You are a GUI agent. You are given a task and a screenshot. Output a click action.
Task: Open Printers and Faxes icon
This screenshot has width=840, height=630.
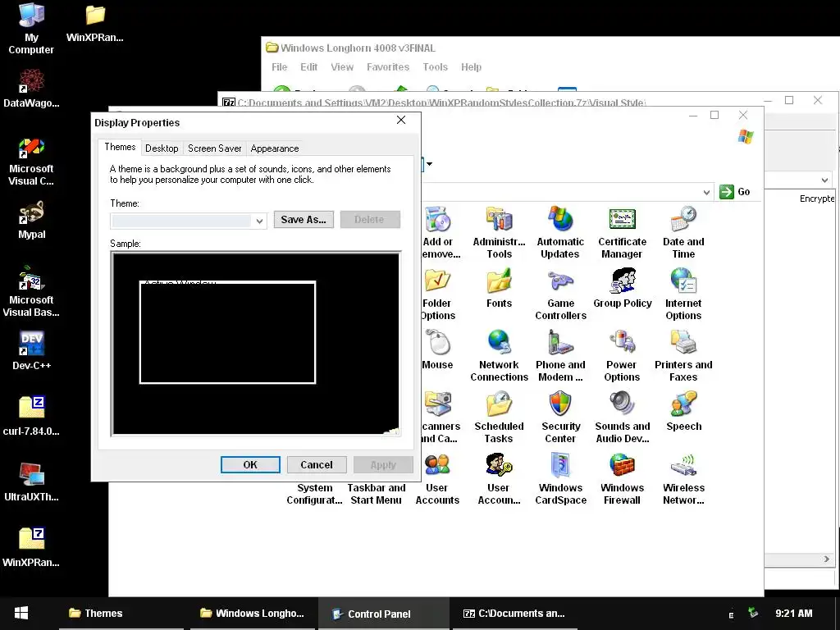click(683, 355)
